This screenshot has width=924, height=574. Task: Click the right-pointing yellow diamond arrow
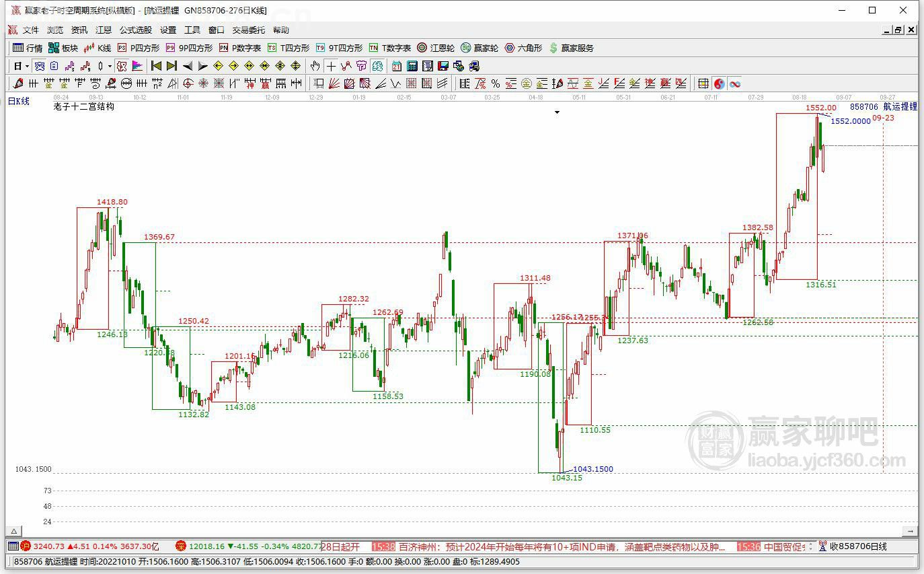tap(234, 66)
